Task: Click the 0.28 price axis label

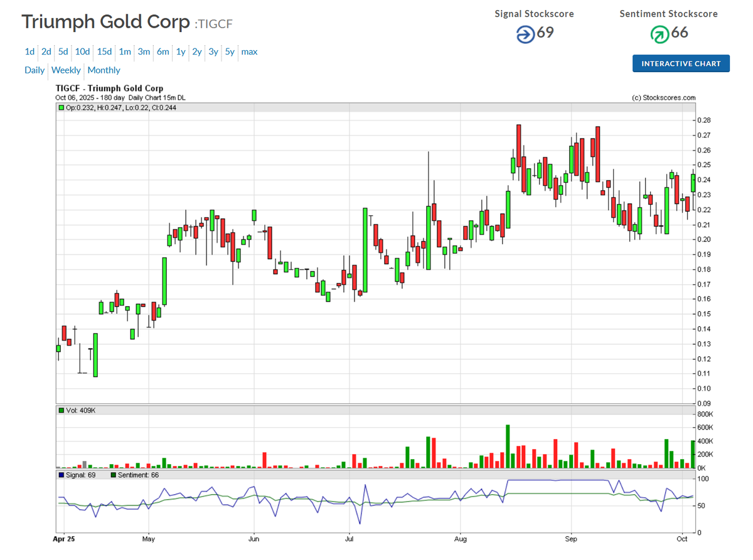Action: point(704,120)
